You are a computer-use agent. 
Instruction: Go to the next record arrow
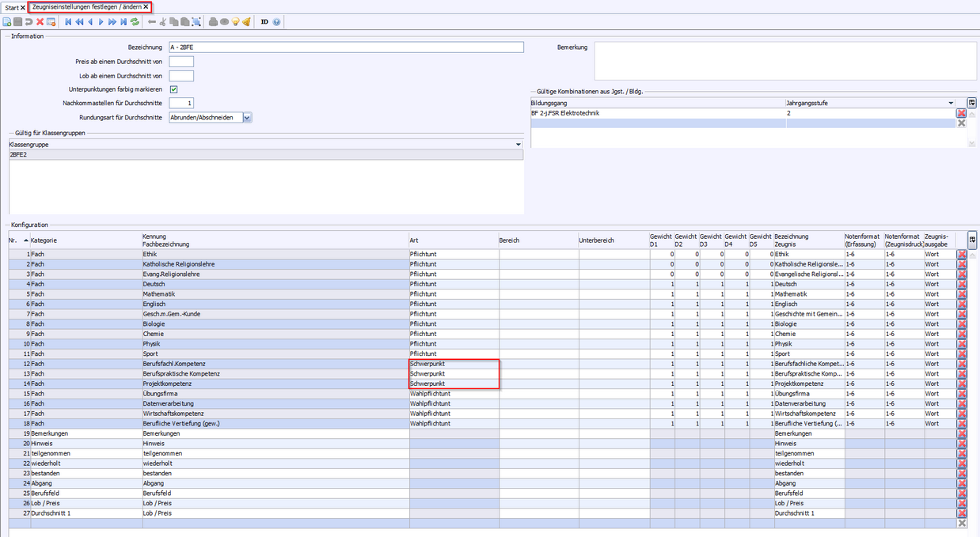click(x=101, y=22)
